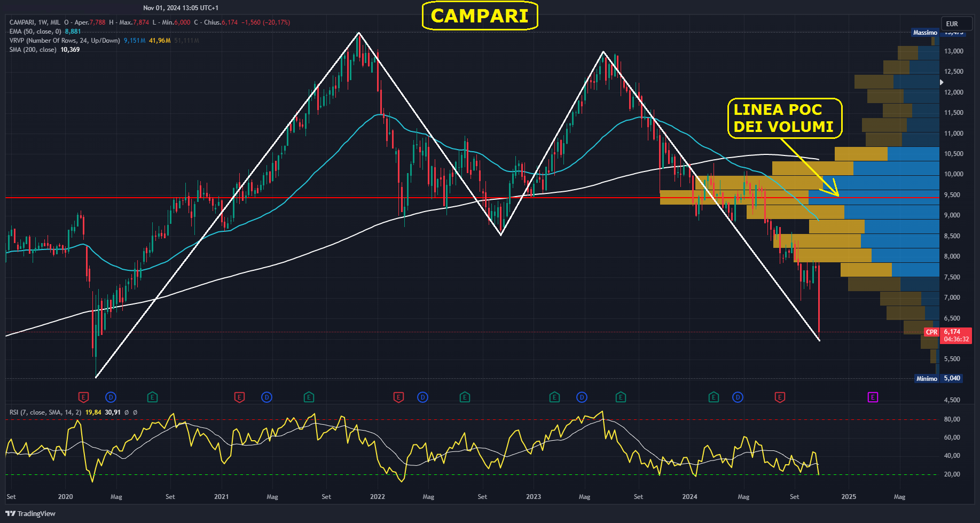Select the VRVP indicator legend
The image size is (980, 523).
tap(65, 41)
